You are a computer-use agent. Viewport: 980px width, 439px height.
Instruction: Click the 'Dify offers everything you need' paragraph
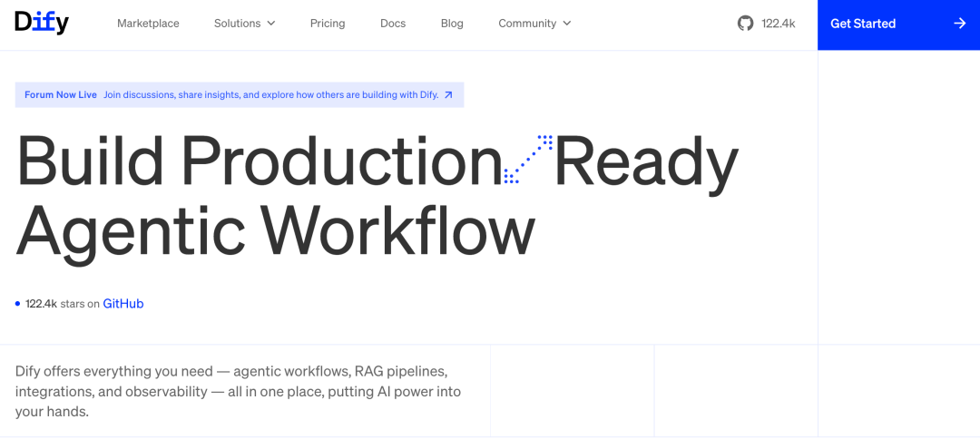[238, 392]
